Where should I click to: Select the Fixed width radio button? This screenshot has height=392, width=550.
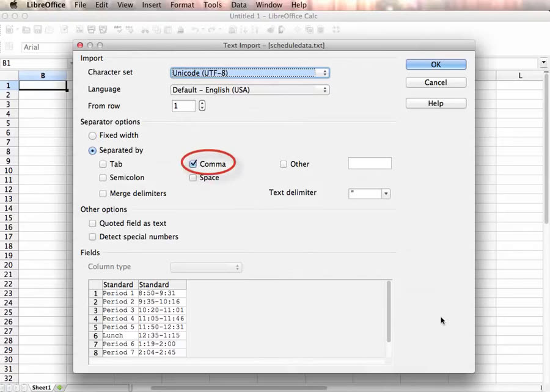(x=92, y=136)
